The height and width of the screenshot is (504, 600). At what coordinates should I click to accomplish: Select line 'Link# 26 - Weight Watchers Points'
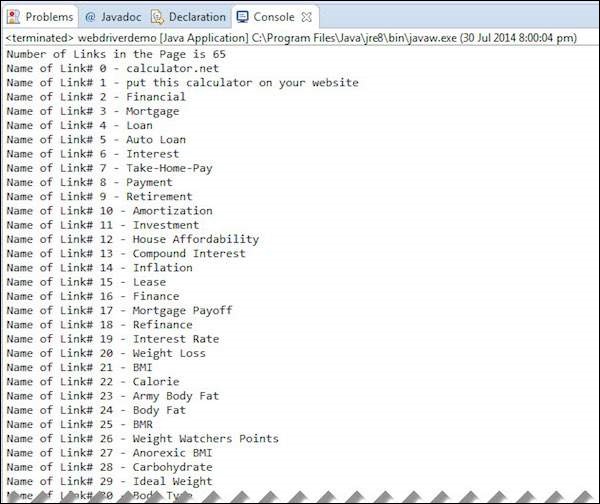(143, 439)
